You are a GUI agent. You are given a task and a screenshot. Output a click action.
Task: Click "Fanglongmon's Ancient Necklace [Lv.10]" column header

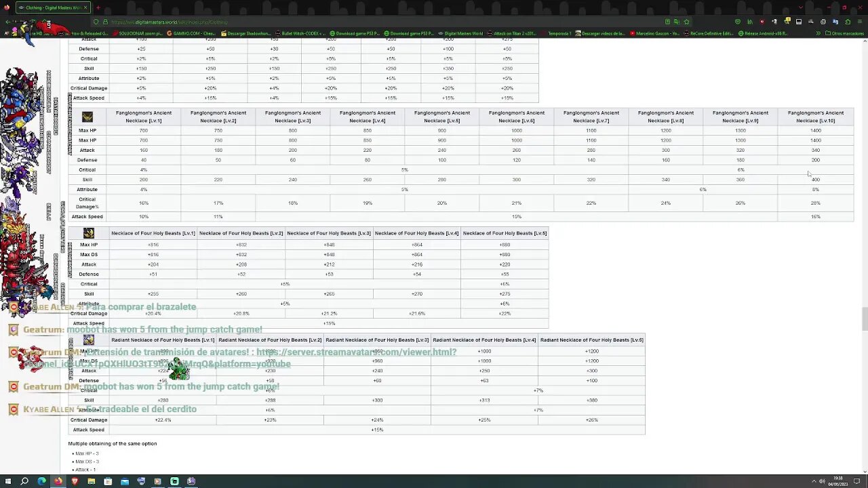point(816,117)
